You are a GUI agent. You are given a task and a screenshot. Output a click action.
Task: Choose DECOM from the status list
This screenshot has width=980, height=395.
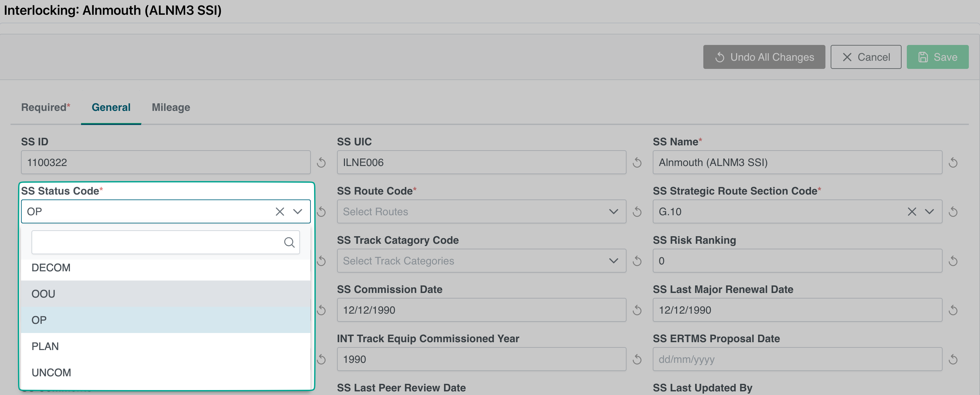[51, 268]
